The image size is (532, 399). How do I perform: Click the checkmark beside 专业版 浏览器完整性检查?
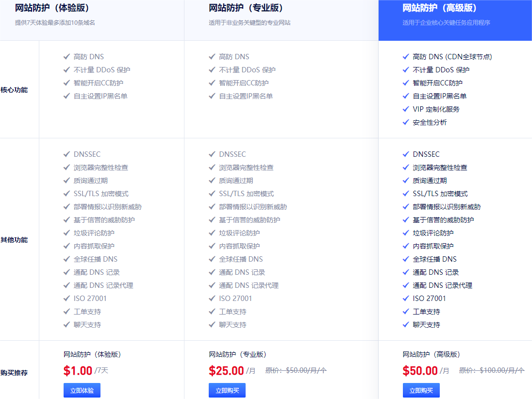click(212, 167)
